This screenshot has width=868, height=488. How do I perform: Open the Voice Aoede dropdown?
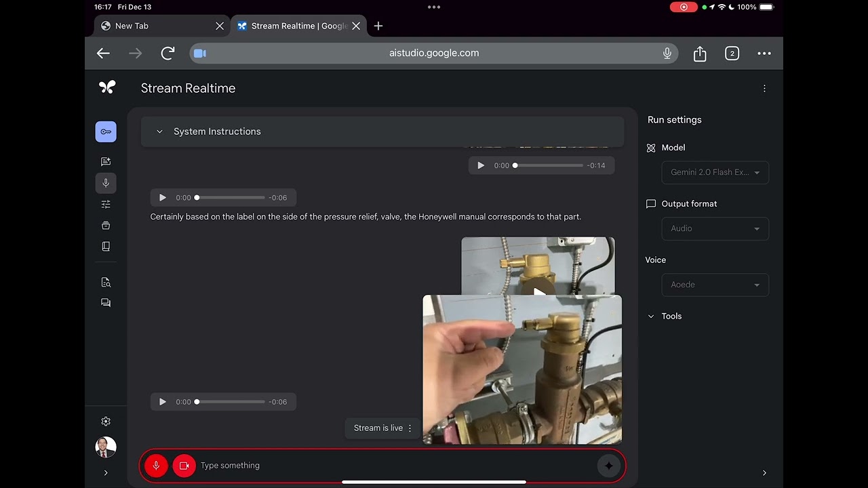click(x=715, y=285)
